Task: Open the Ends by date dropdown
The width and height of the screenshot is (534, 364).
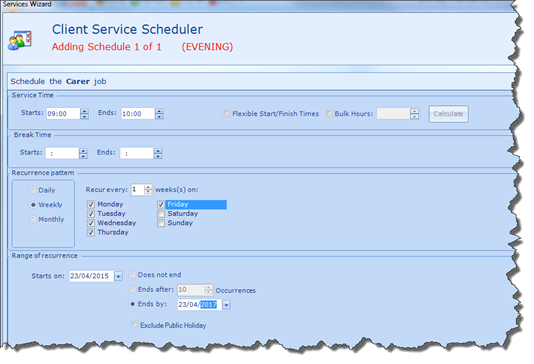Action: [226, 305]
